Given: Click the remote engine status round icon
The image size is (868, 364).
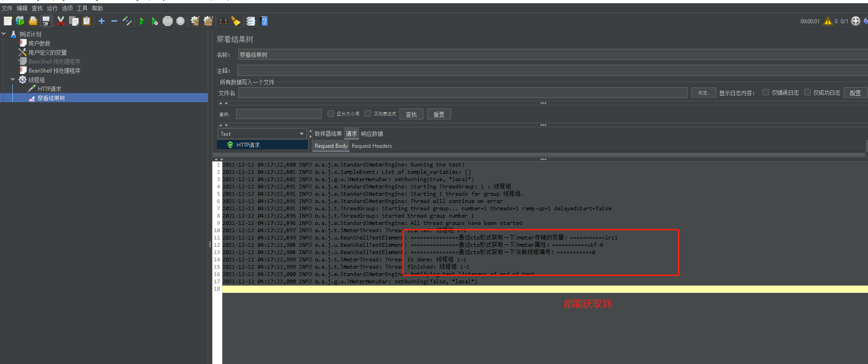Looking at the screenshot, I should click(x=856, y=21).
